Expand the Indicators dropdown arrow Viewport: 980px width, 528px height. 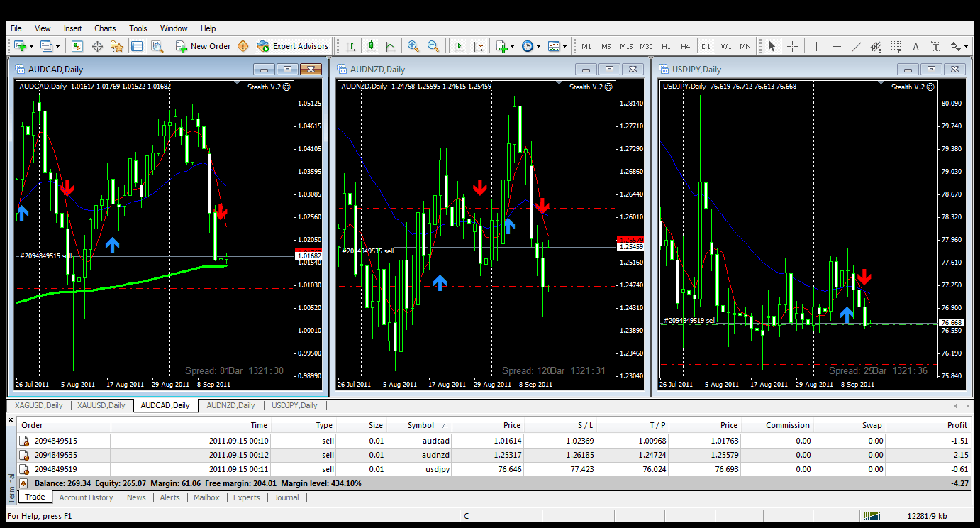(x=513, y=46)
